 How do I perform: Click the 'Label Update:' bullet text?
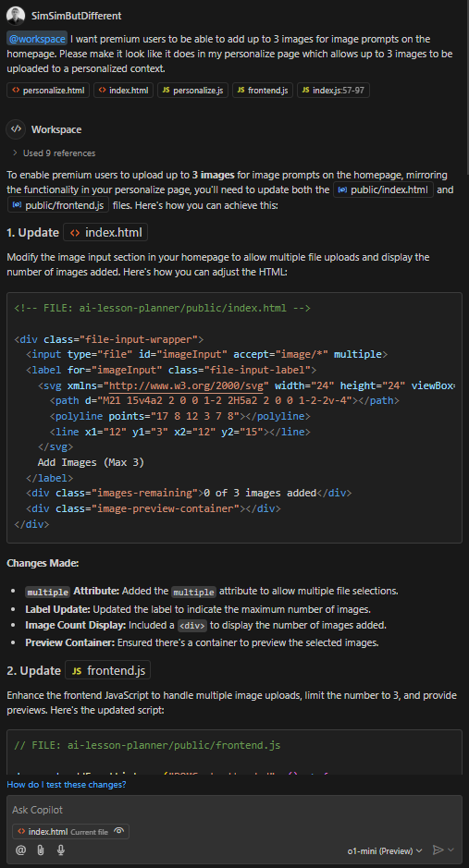point(57,609)
